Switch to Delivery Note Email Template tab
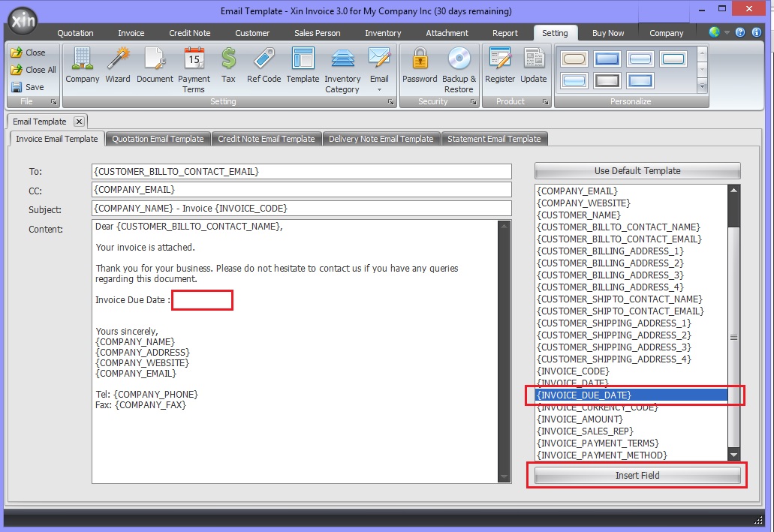 click(381, 139)
